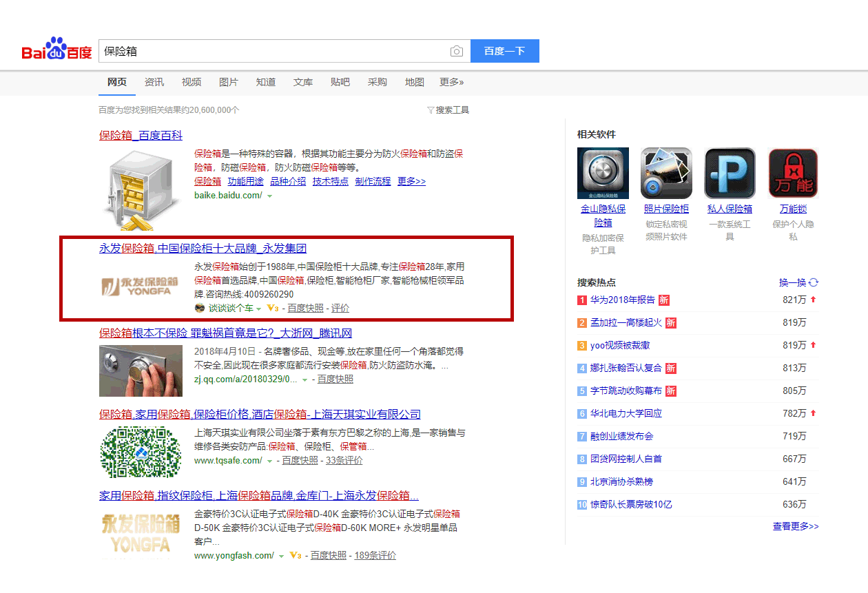This screenshot has height=593, width=868.
Task: Open 百度快照 for the www.yongfash.com result
Action: click(x=329, y=555)
